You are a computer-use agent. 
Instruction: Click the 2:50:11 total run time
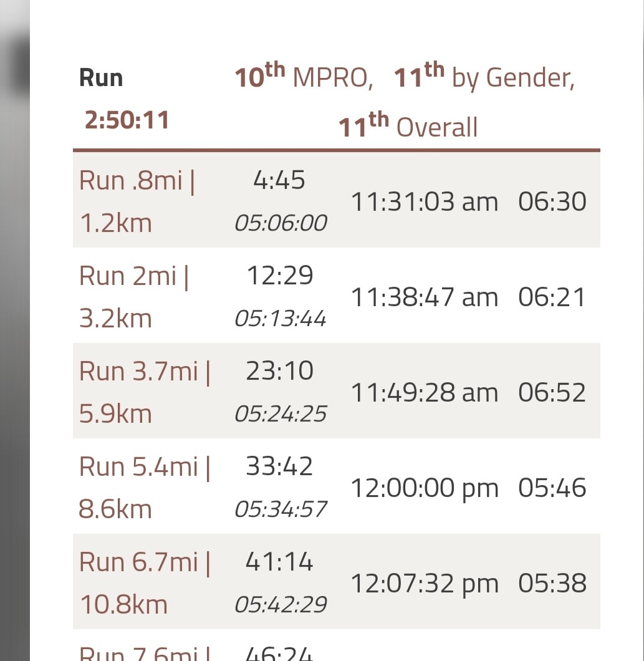(127, 120)
